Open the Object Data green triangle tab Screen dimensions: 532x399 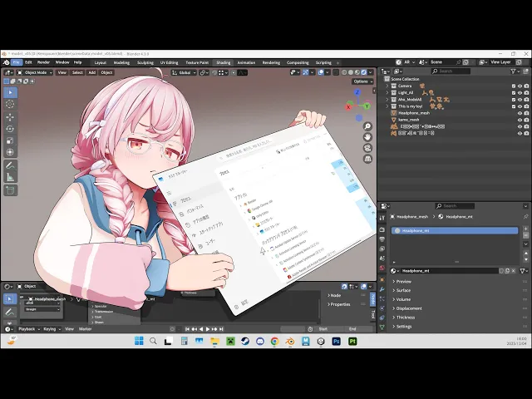point(382,328)
